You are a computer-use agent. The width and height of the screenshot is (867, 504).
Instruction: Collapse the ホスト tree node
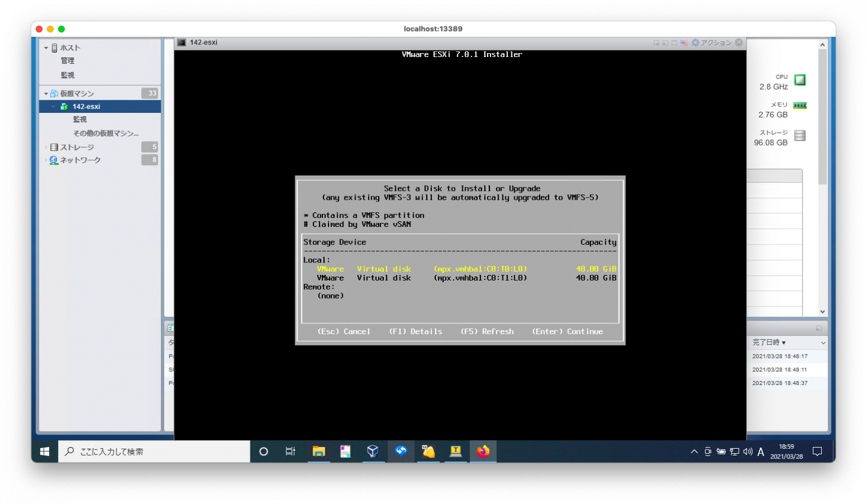click(x=46, y=48)
